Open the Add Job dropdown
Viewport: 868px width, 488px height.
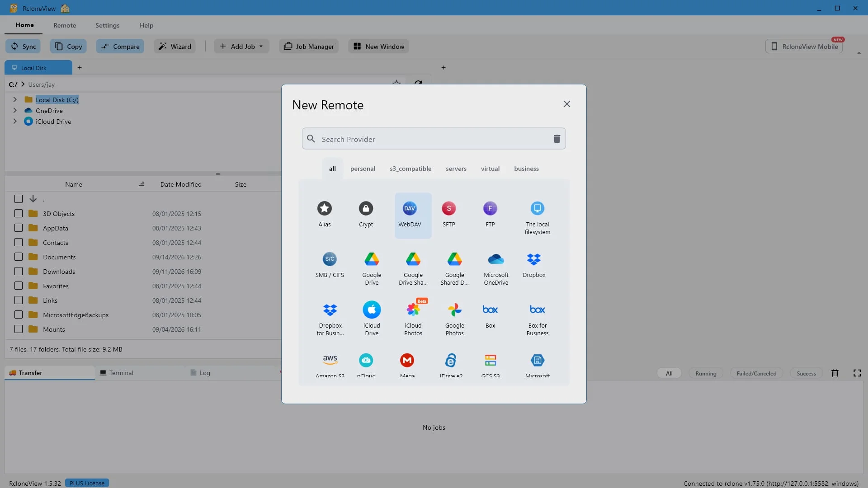click(x=241, y=46)
